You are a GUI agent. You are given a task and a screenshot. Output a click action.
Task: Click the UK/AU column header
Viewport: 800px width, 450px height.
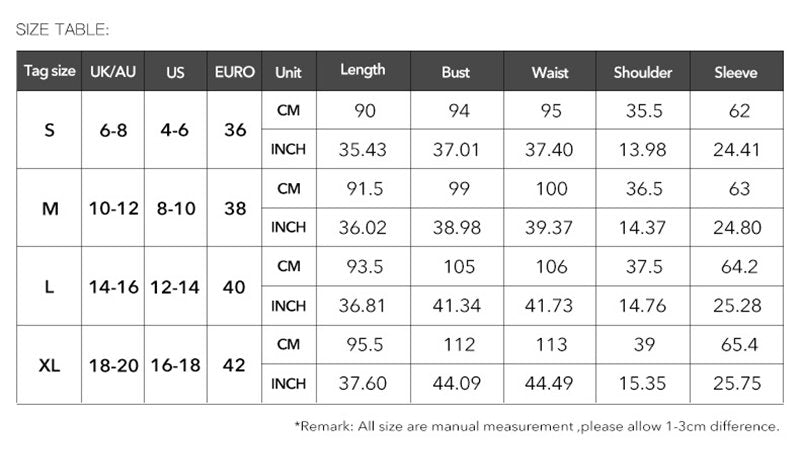click(112, 72)
